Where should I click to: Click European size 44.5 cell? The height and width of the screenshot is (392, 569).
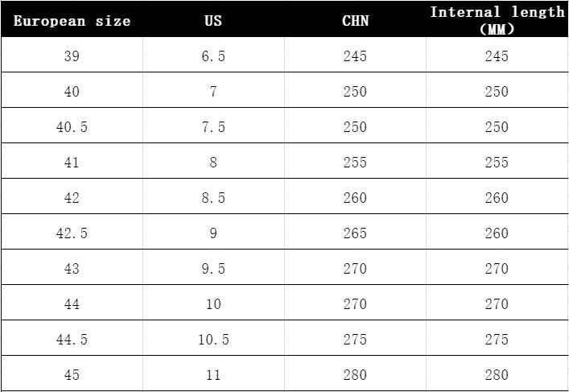[x=72, y=340]
